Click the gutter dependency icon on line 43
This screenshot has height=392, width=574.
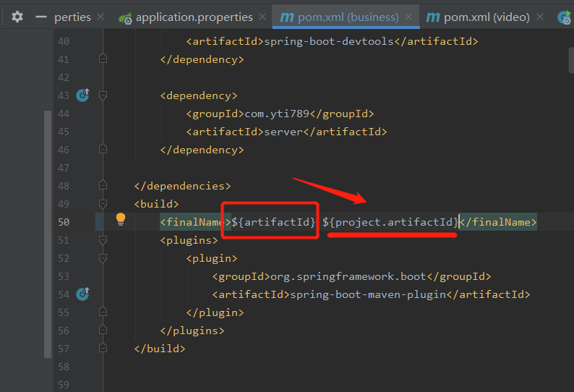pyautogui.click(x=82, y=95)
